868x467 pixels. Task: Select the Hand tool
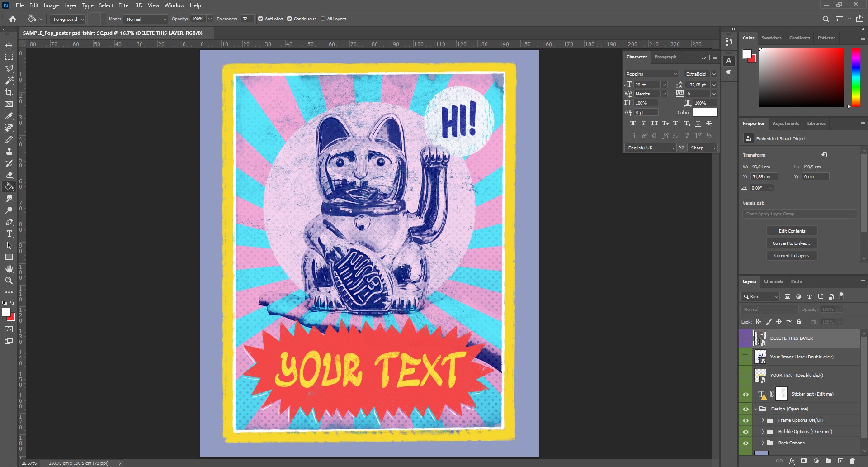(x=9, y=269)
